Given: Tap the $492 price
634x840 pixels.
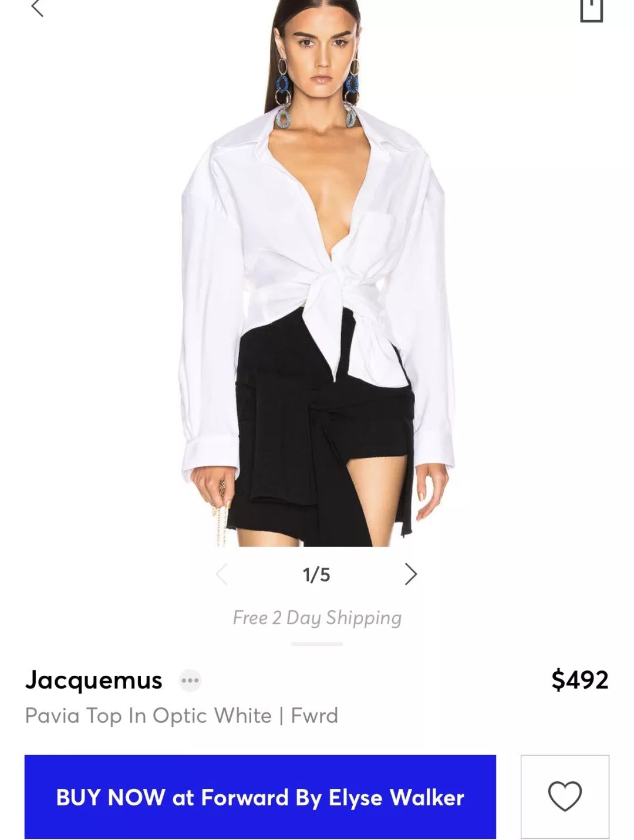Looking at the screenshot, I should coord(580,680).
